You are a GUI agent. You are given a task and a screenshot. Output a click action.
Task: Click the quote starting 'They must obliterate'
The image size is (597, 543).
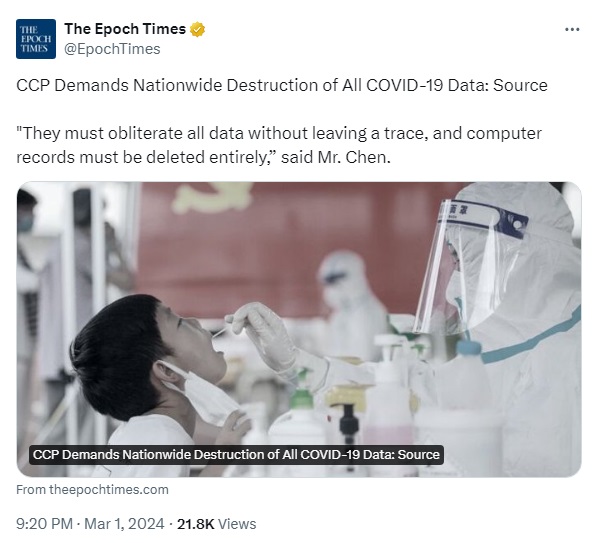click(x=279, y=145)
